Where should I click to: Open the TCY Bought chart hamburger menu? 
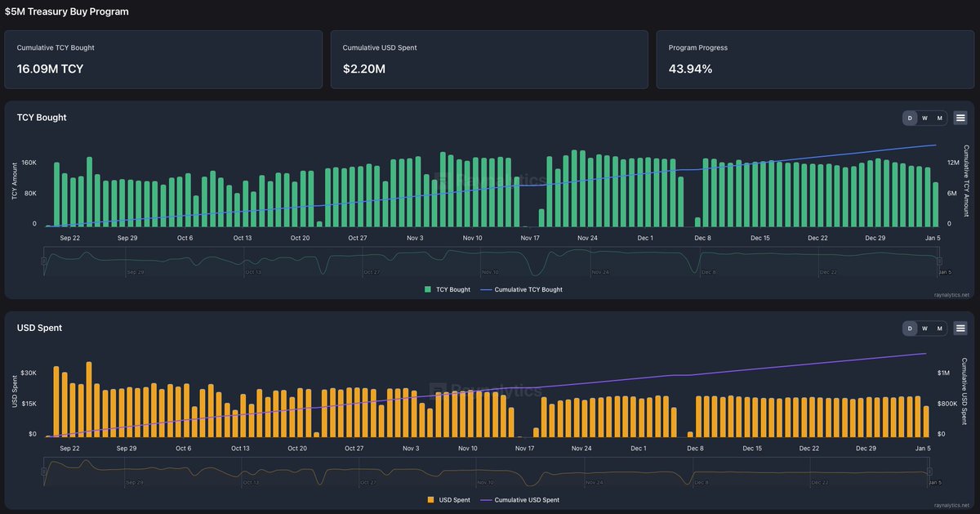point(960,118)
